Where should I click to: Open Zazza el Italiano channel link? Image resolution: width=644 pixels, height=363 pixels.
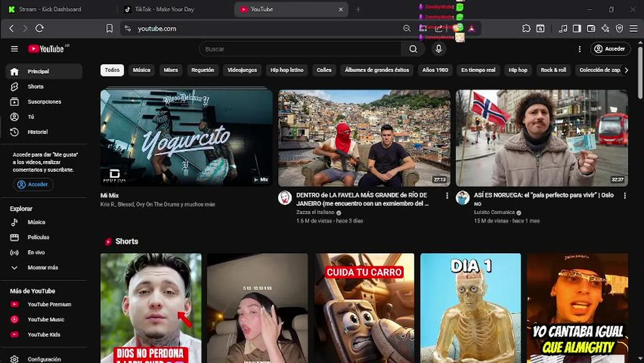point(315,212)
